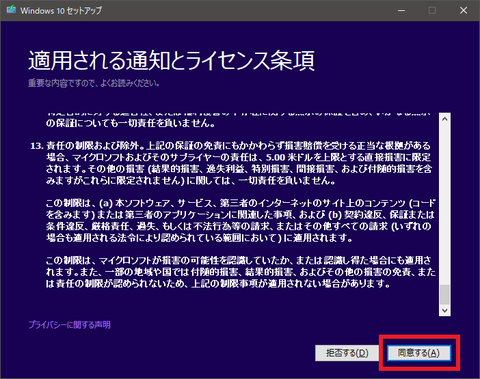Close the Windows 10 setup window
480x379 pixels.
click(463, 11)
